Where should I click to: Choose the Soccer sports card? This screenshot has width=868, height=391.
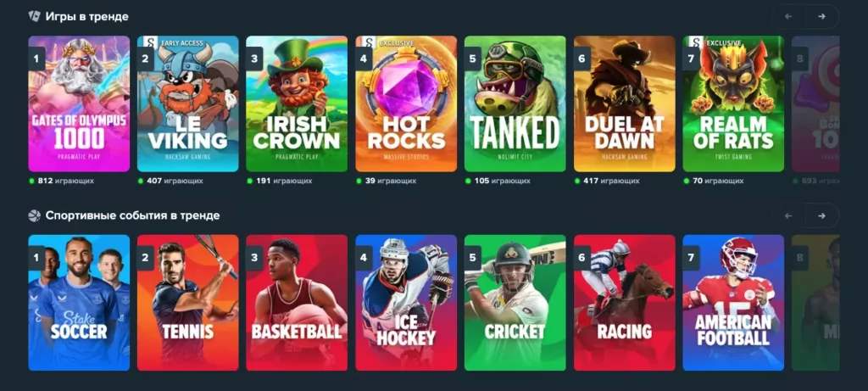(x=79, y=303)
